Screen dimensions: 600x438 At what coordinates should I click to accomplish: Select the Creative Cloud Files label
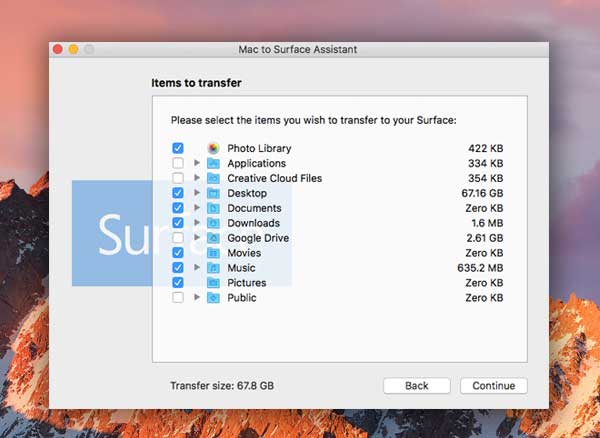274,178
